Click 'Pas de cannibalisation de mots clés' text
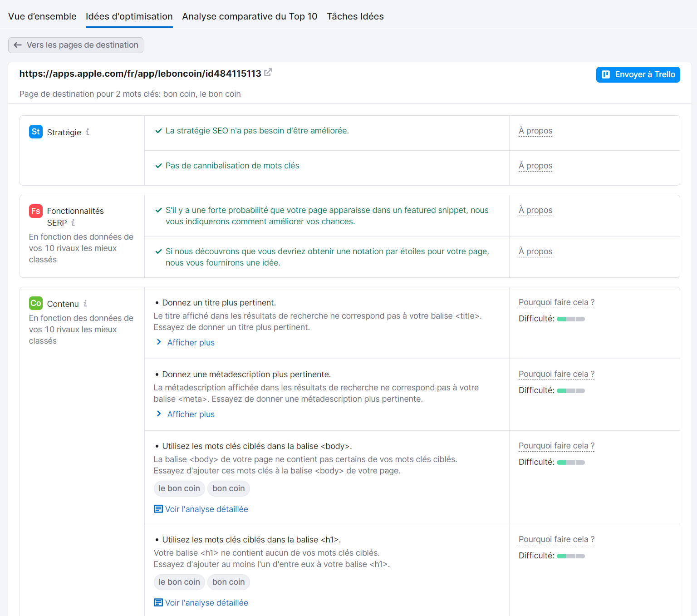Image resolution: width=697 pixels, height=616 pixels. [232, 166]
